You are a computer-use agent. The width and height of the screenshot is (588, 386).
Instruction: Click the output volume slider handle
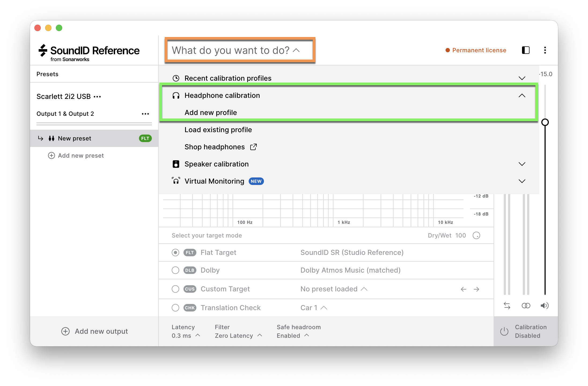click(x=545, y=122)
